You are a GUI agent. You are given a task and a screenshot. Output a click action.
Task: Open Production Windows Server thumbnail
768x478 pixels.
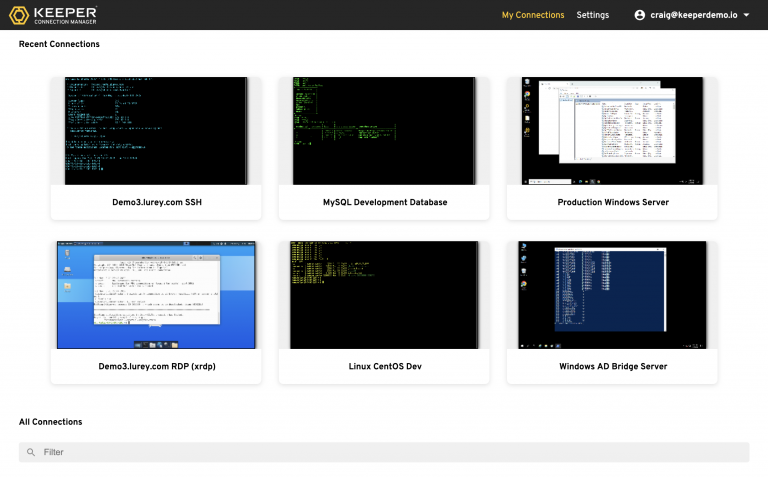click(x=612, y=131)
